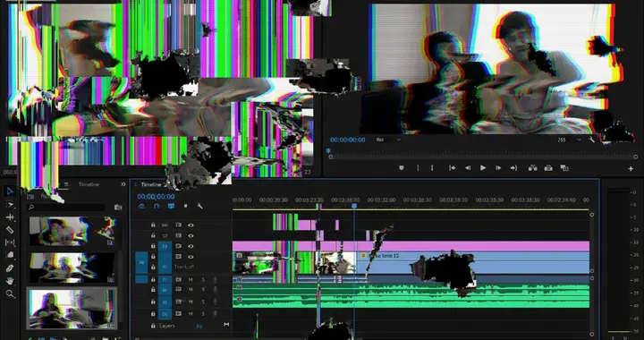Toggle insert sequences as nests icon

click(x=141, y=206)
